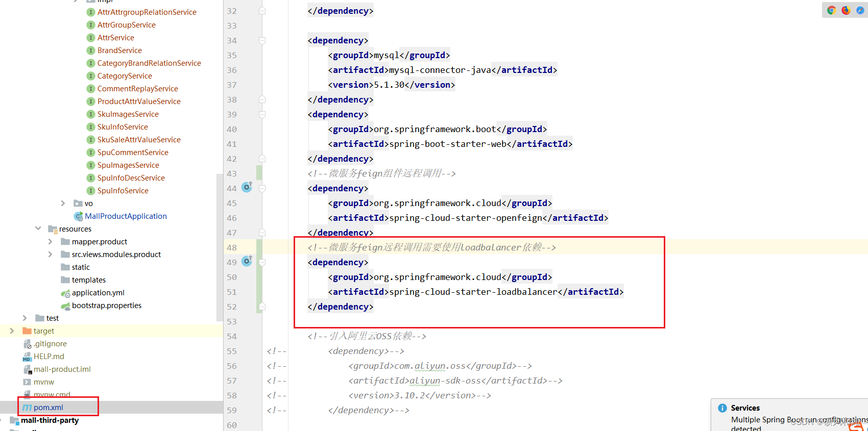Fold the dependency block at line 49
The height and width of the screenshot is (431, 868).
[x=262, y=262]
